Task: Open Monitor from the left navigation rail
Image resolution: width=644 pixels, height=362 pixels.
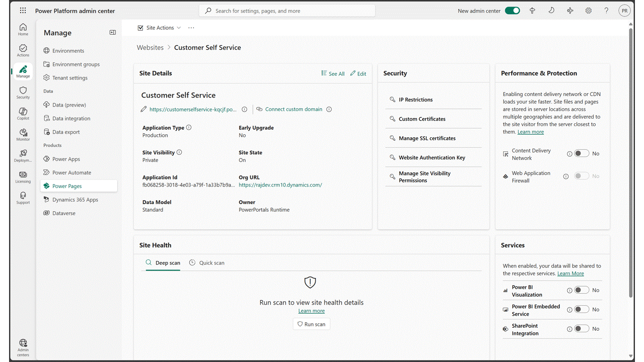Action: tap(23, 134)
